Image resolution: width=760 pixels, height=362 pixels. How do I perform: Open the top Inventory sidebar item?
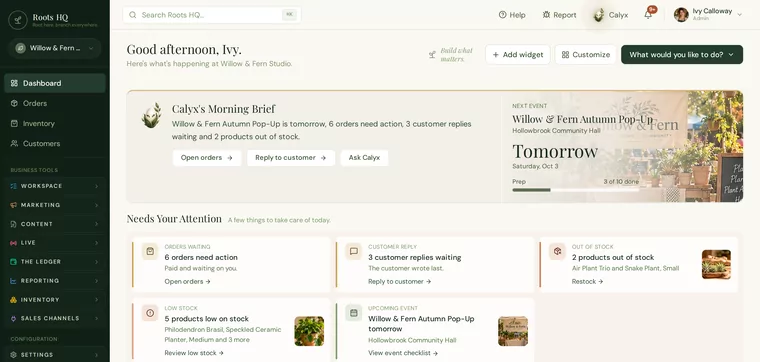coord(55,124)
